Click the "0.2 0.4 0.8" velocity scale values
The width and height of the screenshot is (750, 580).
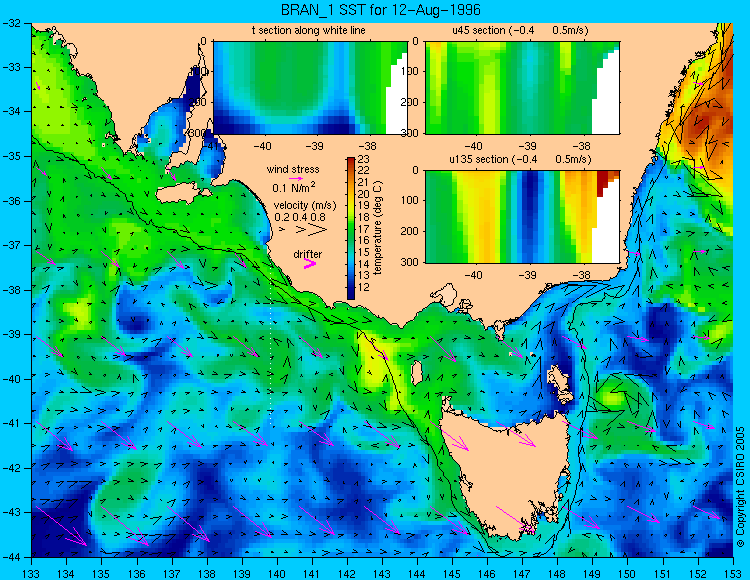click(x=299, y=217)
